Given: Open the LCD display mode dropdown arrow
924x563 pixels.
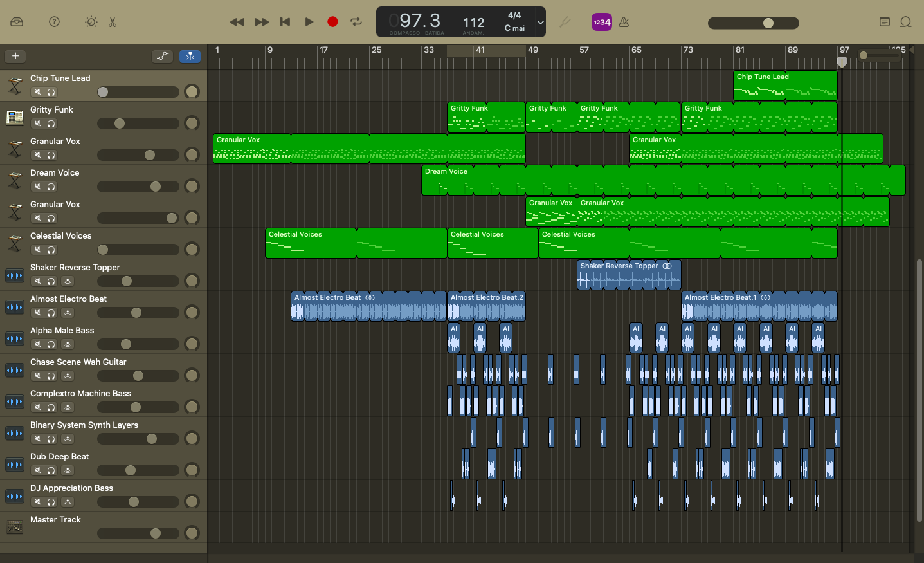Looking at the screenshot, I should (540, 23).
